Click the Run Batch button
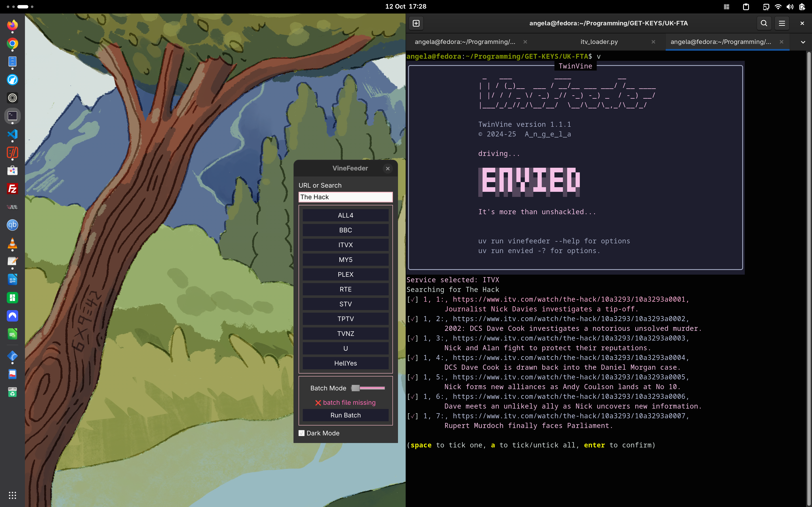Image resolution: width=812 pixels, height=507 pixels. [345, 415]
